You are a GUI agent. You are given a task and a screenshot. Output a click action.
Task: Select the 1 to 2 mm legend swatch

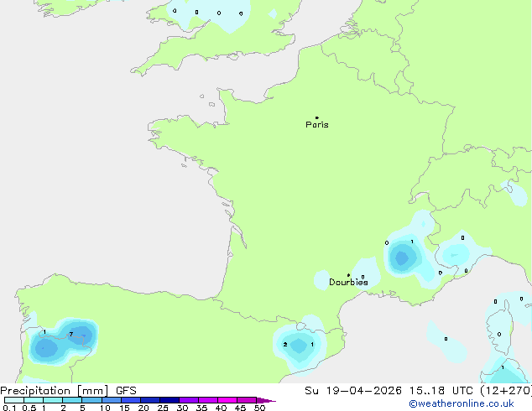pos(53,400)
